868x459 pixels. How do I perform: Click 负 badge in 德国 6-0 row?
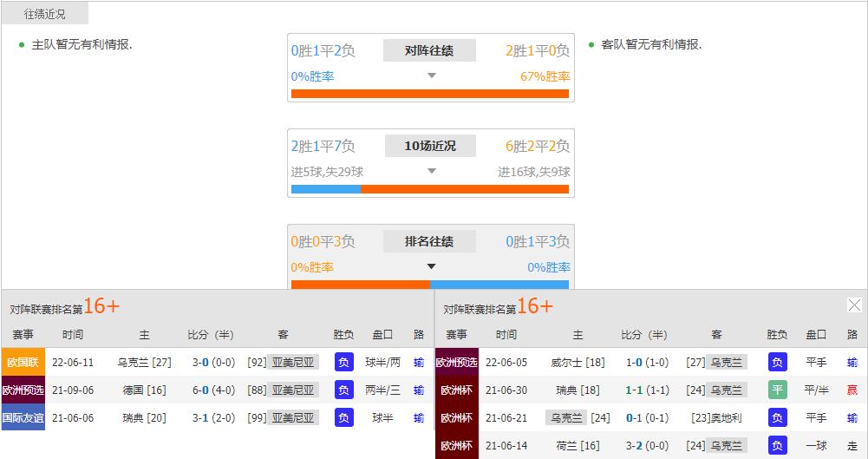coord(343,390)
